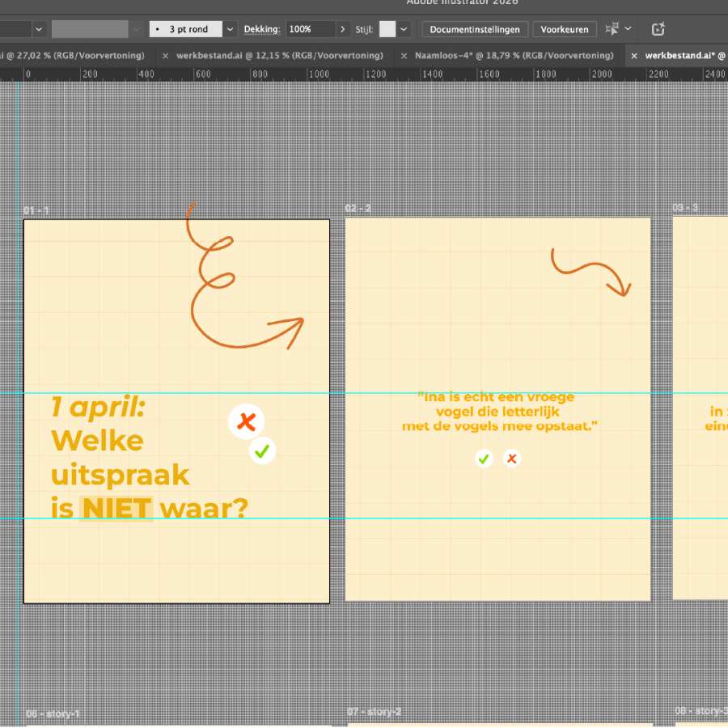Viewport: 728px width, 728px height.
Task: Click the Dekking 100% input field
Action: coord(310,29)
